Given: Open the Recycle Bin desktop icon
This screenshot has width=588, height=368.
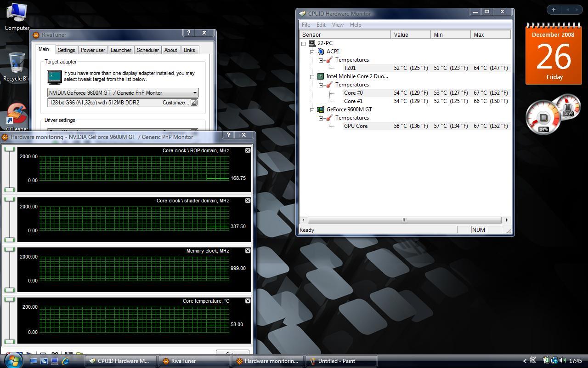Looking at the screenshot, I should point(17,67).
